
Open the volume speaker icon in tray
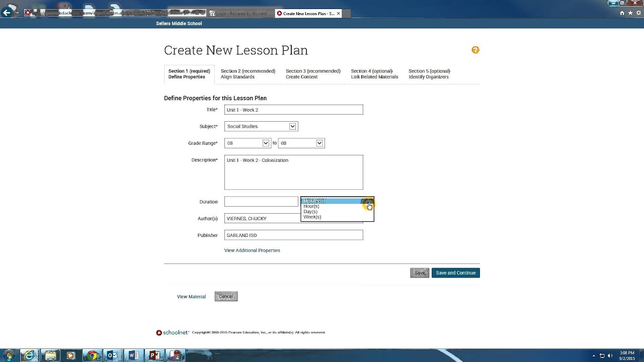point(610,356)
